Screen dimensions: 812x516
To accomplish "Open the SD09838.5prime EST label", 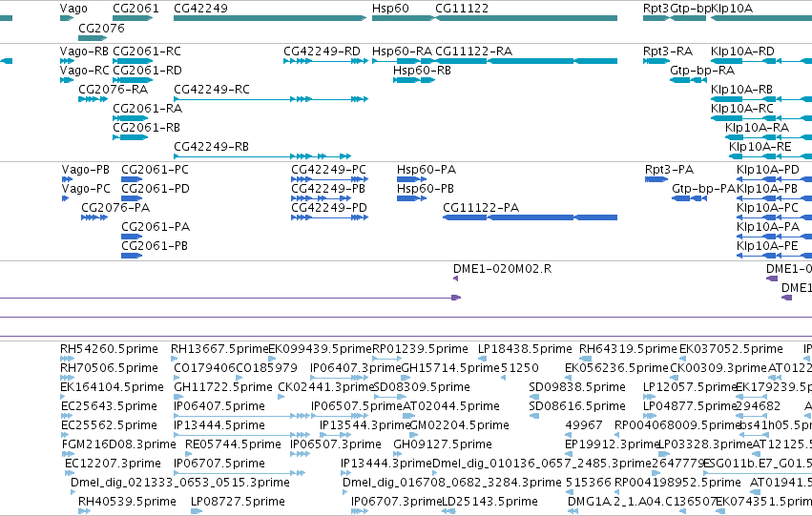I will pos(577,387).
